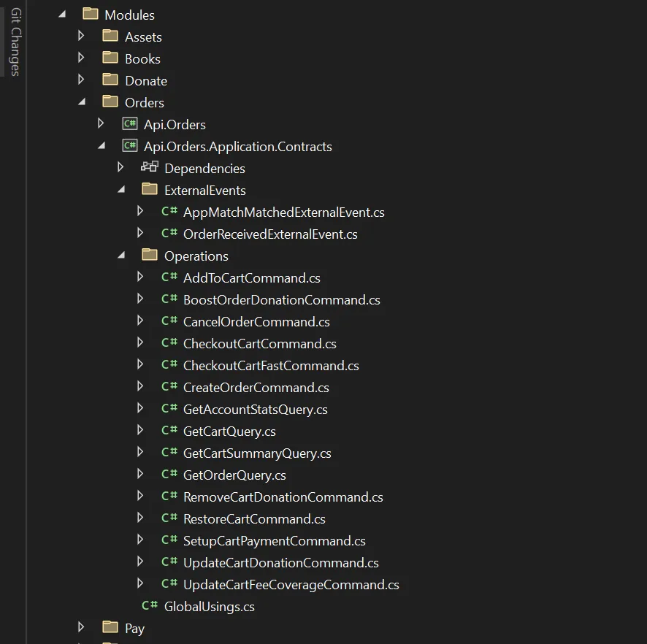
Task: Open CheckoutCartFastCommand.cs
Action: [272, 365]
